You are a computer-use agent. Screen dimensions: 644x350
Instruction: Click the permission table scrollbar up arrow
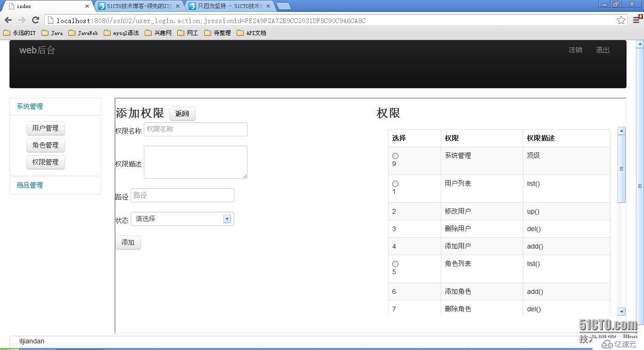[x=621, y=131]
